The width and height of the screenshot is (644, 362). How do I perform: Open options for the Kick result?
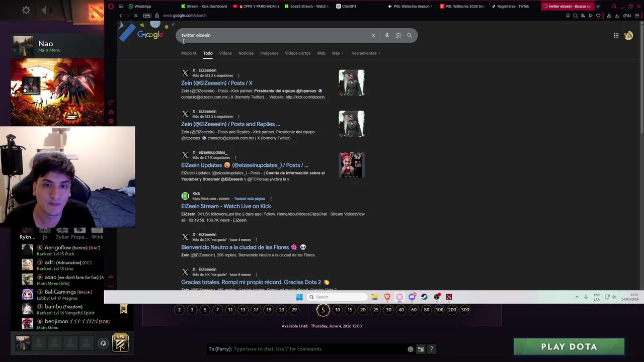(271, 199)
